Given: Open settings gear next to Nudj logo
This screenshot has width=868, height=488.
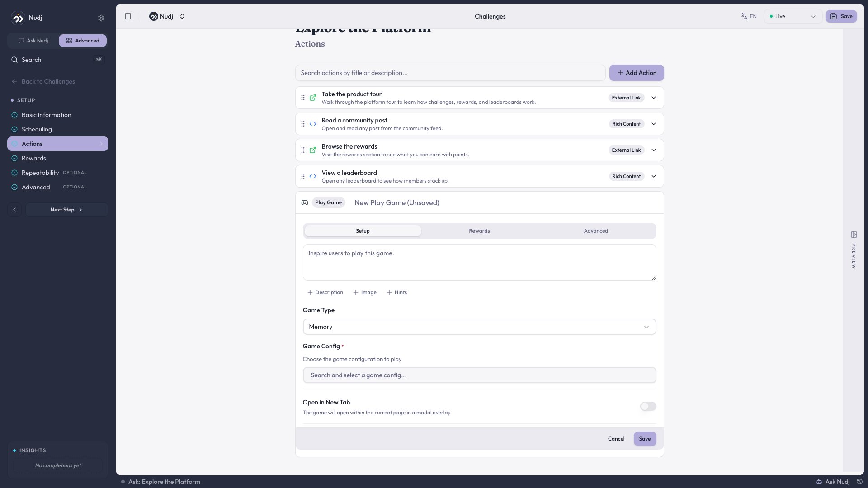Looking at the screenshot, I should (101, 18).
